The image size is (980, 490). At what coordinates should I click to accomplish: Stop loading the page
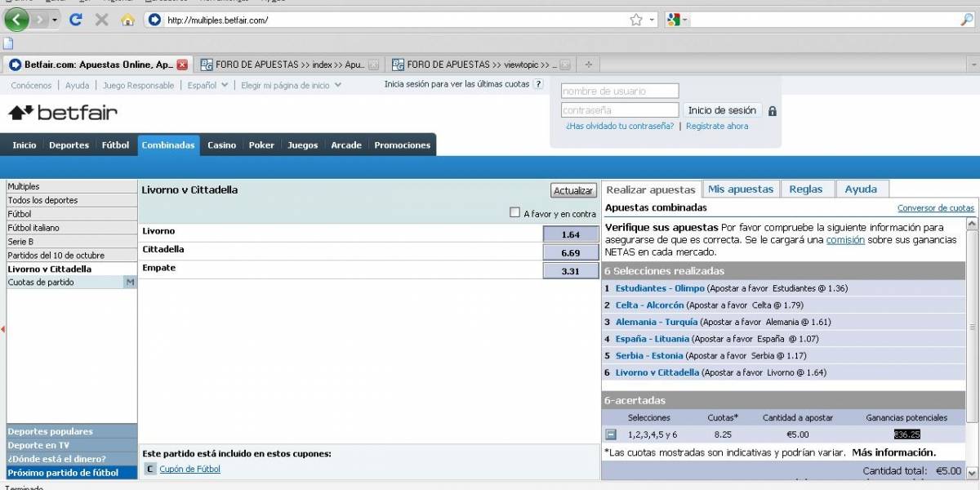click(101, 20)
